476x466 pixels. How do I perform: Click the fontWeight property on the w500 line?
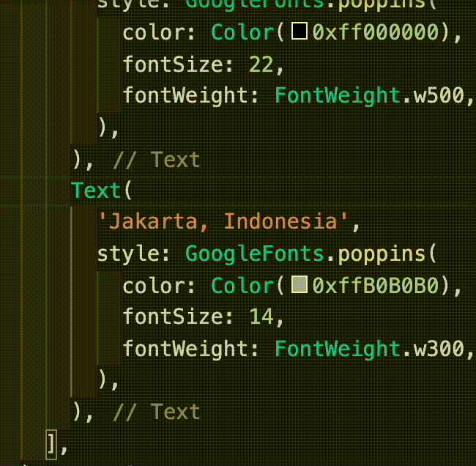[186, 96]
